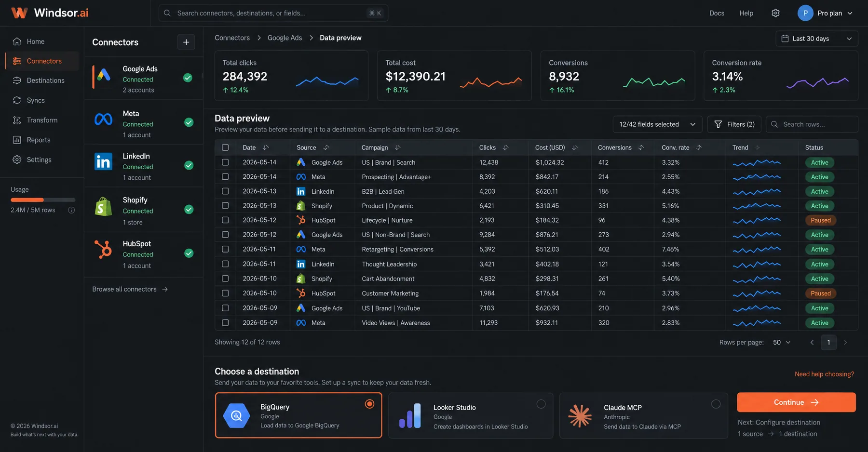Viewport: 868px width, 452px height.
Task: Click the Claude MCP starburst icon
Action: pos(580,415)
